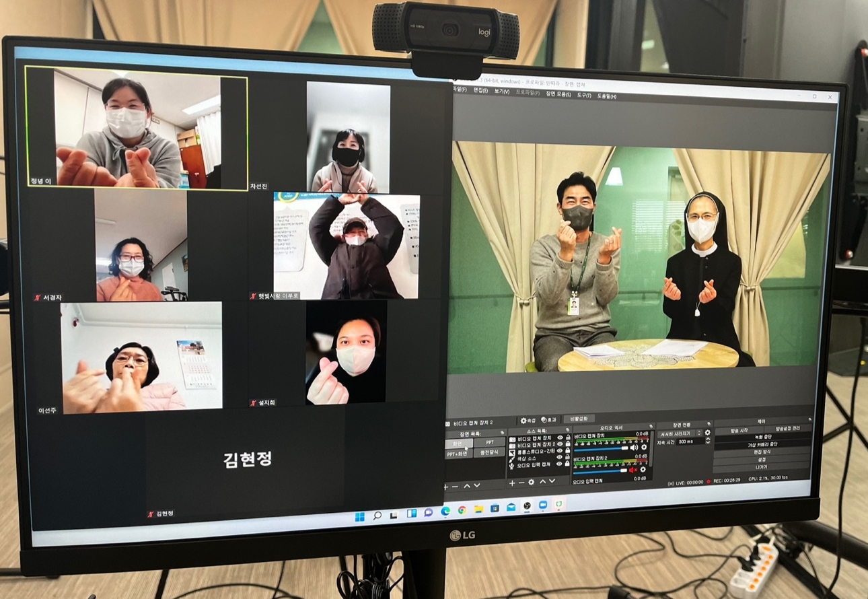Select the 화면 scene
This screenshot has height=599, width=868.
(x=459, y=443)
